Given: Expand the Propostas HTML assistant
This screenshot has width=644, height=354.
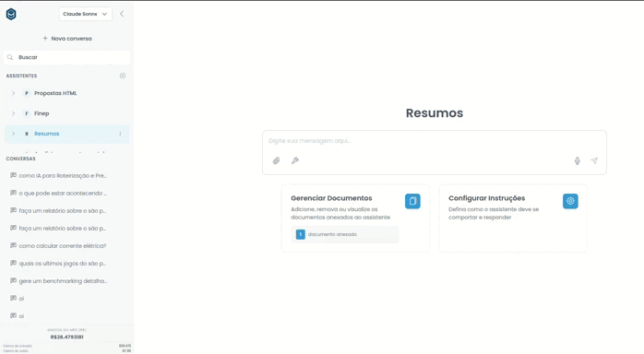Looking at the screenshot, I should (x=13, y=93).
